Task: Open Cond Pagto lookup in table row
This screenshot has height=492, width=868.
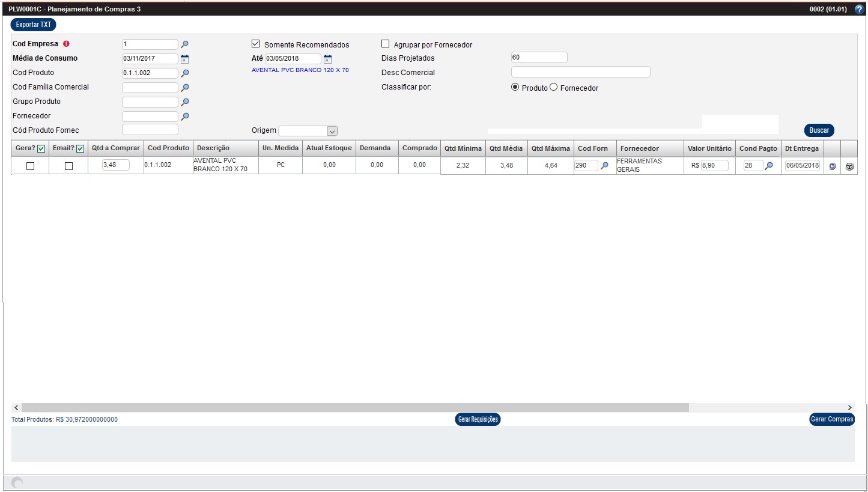Action: [769, 166]
